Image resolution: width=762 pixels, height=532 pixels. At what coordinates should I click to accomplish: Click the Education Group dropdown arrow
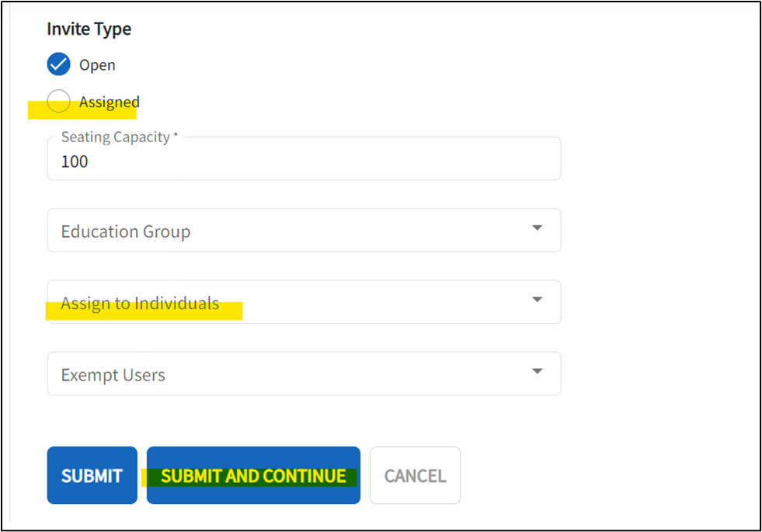pyautogui.click(x=537, y=228)
